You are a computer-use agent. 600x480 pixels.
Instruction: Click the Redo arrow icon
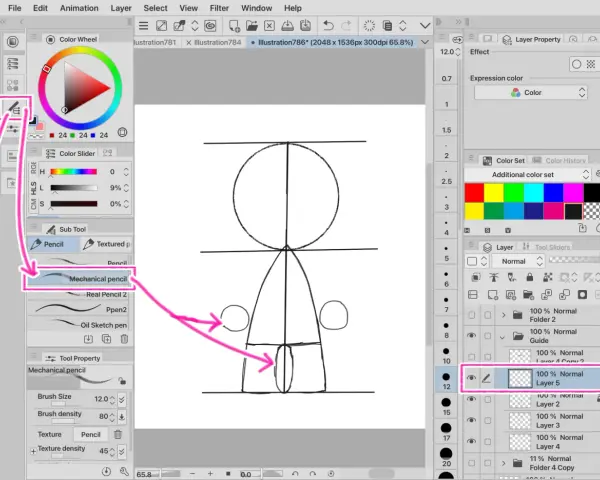[346, 26]
